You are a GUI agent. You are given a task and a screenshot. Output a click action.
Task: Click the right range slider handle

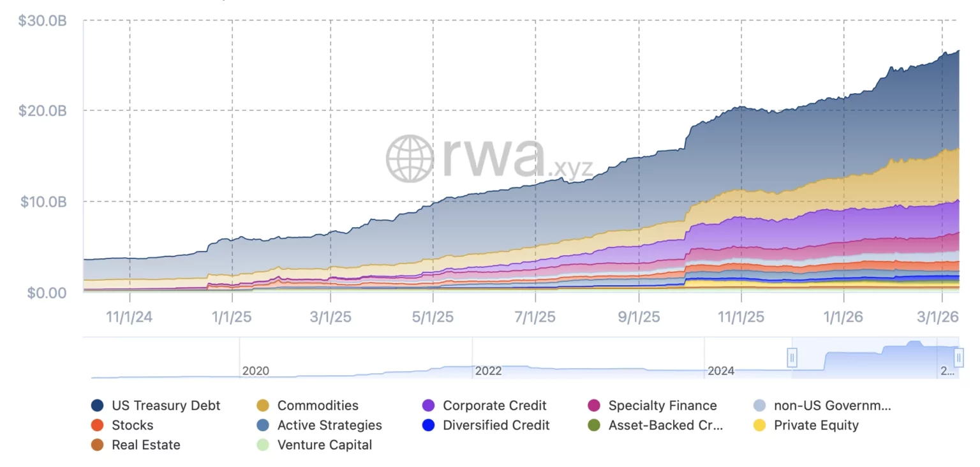[958, 358]
